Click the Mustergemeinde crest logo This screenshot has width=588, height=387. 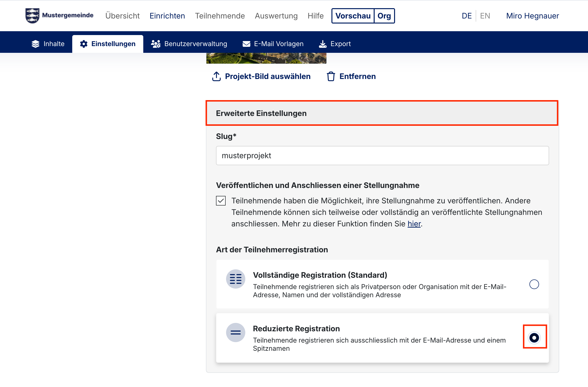(x=32, y=16)
